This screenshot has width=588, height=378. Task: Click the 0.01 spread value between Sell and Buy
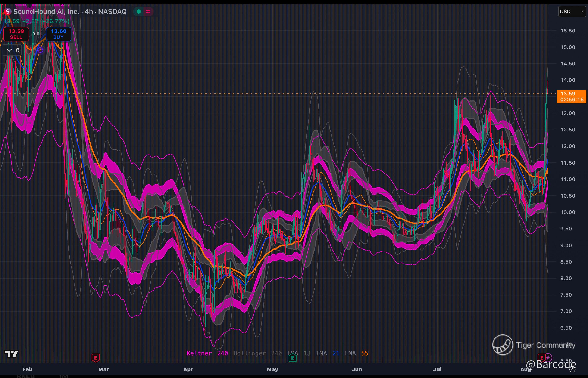37,34
